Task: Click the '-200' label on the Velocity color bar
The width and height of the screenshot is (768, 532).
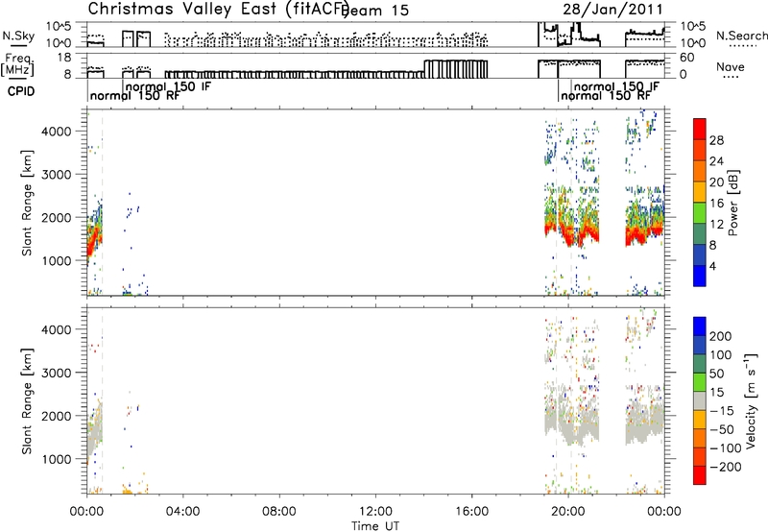Action: tap(726, 467)
